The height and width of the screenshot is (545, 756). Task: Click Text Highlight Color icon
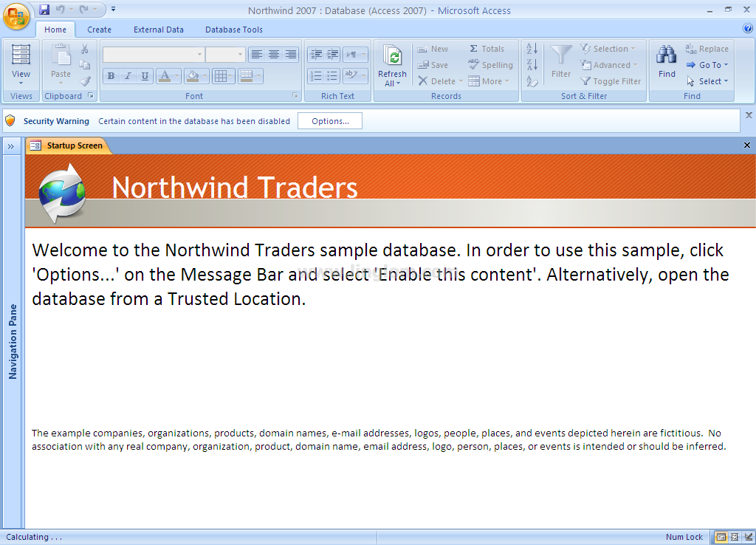[x=351, y=76]
